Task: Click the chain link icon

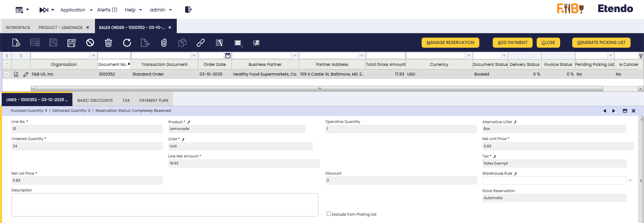Action: [201, 43]
